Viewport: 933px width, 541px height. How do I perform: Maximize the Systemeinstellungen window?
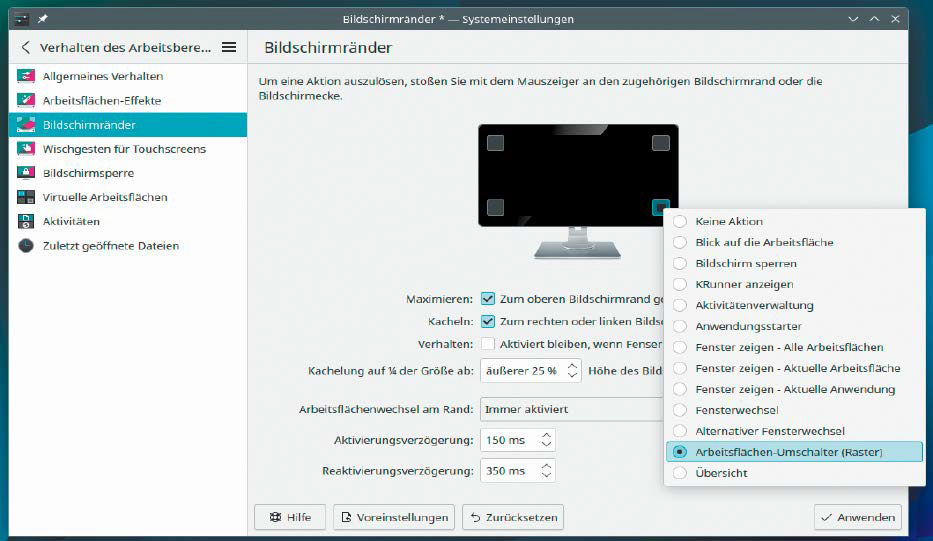click(x=874, y=19)
